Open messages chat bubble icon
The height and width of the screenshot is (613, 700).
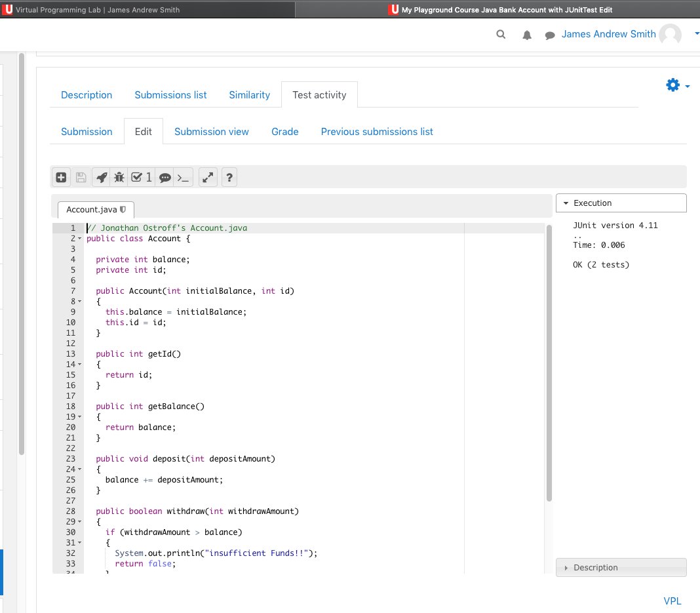(x=550, y=35)
